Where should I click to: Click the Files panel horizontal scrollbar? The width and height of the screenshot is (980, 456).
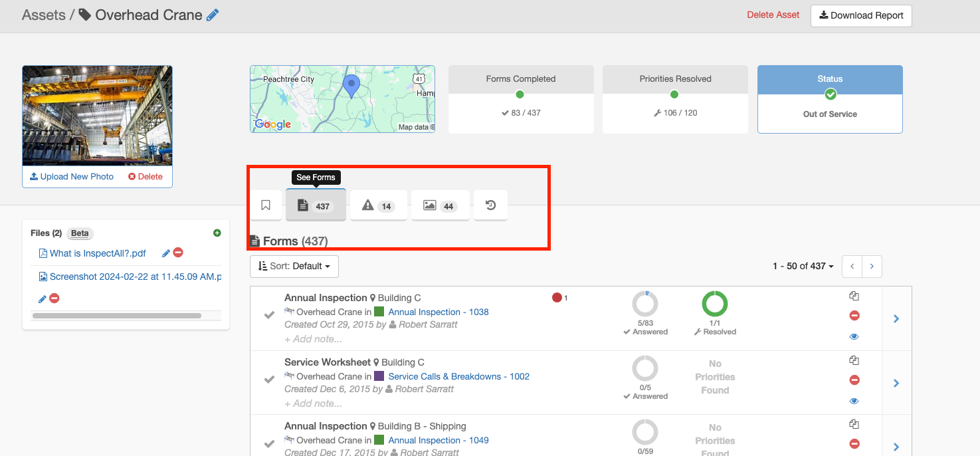(x=117, y=316)
